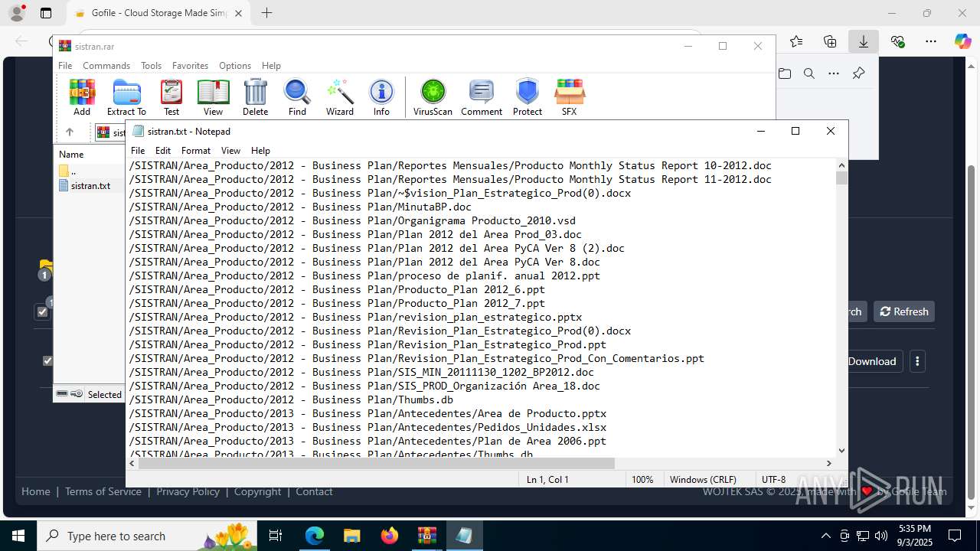Open the File menu in Notepad

(138, 151)
